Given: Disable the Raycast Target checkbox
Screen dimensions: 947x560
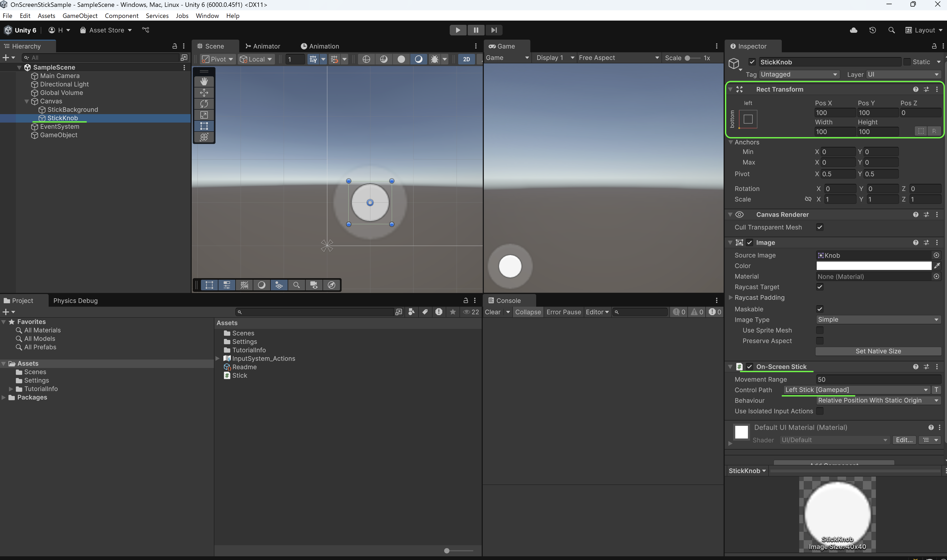Looking at the screenshot, I should 820,287.
